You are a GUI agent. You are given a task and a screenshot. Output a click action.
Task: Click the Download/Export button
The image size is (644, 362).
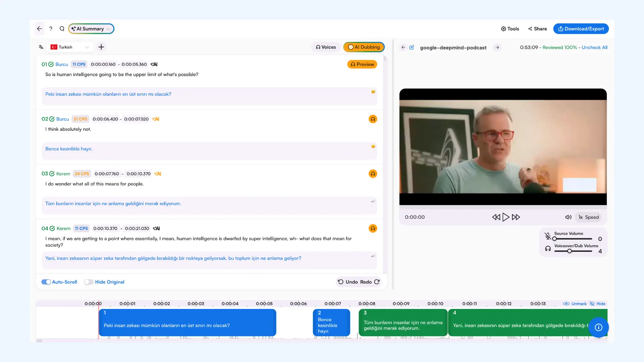tap(581, 29)
